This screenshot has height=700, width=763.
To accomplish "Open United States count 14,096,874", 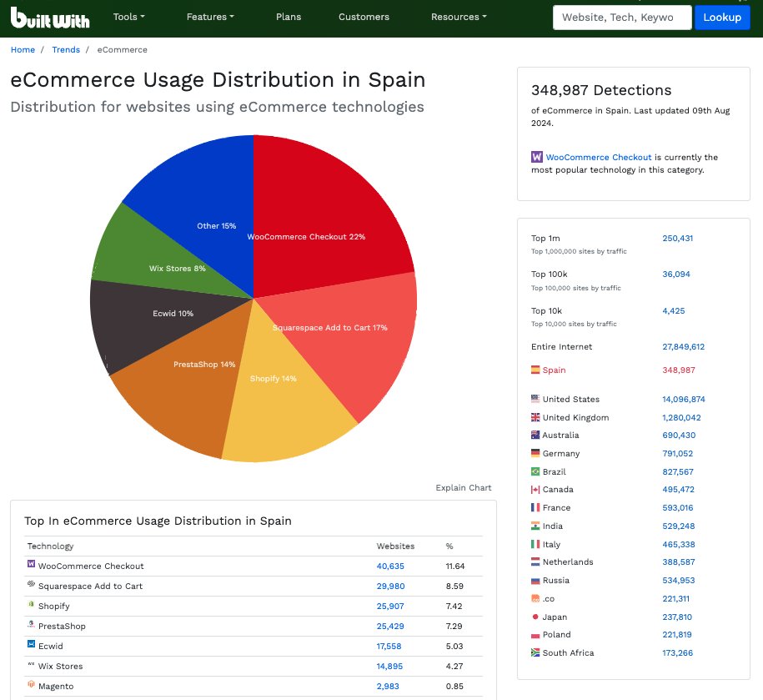I will pyautogui.click(x=684, y=399).
